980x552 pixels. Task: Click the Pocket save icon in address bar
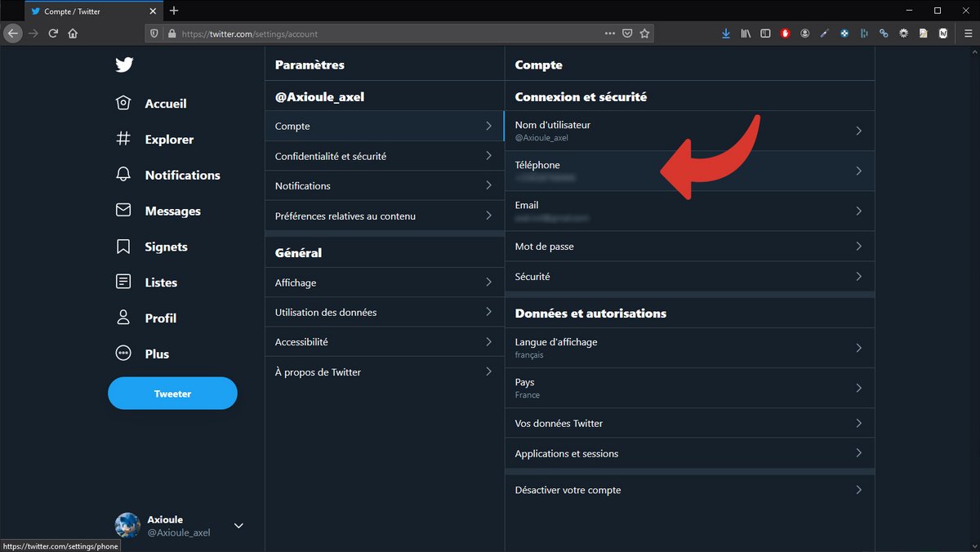[627, 33]
